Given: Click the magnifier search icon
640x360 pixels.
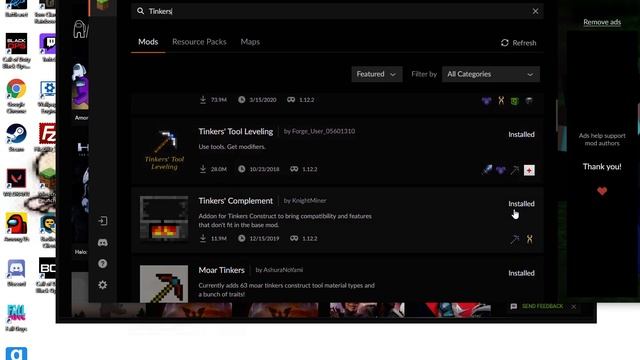Looking at the screenshot, I should click(140, 11).
